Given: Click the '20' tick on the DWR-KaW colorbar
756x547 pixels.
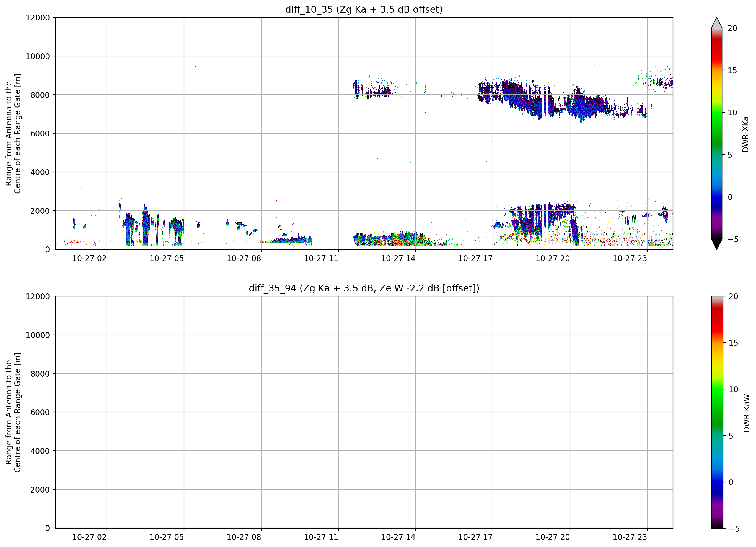Looking at the screenshot, I should click(733, 296).
